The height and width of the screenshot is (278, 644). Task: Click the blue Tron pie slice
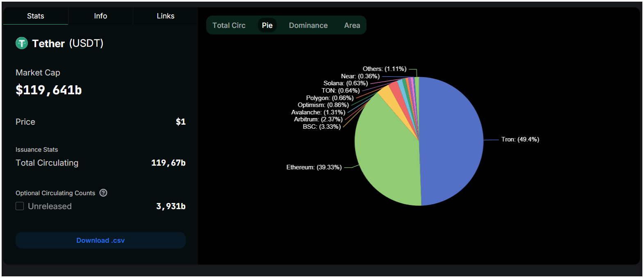click(x=451, y=141)
